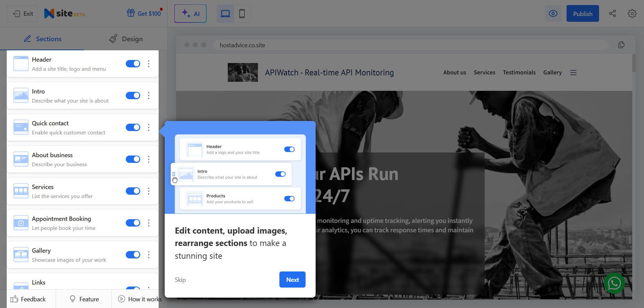Open the Feature suggestion button

(x=84, y=299)
